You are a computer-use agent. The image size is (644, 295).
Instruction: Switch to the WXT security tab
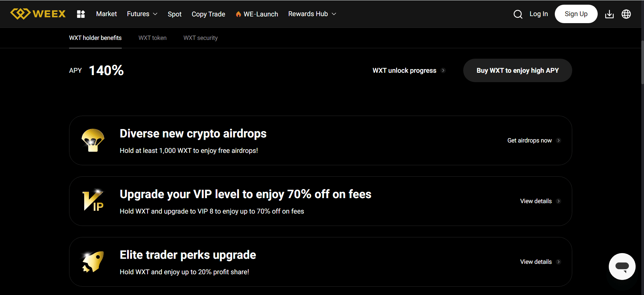click(x=200, y=38)
